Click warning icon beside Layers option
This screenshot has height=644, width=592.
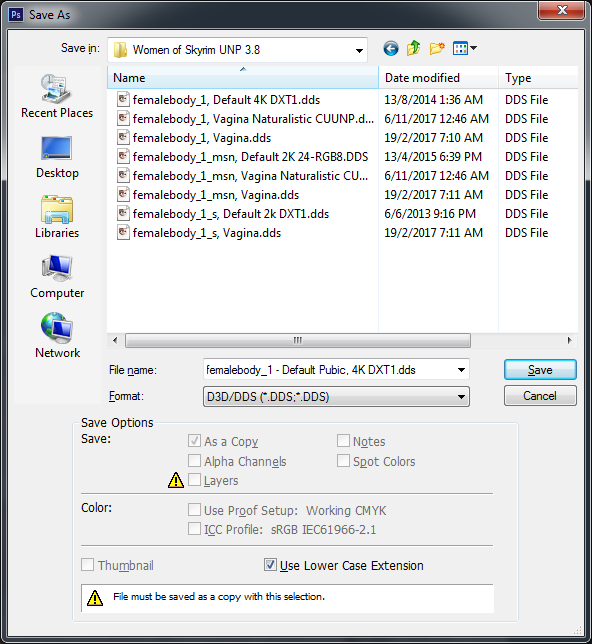(x=176, y=480)
